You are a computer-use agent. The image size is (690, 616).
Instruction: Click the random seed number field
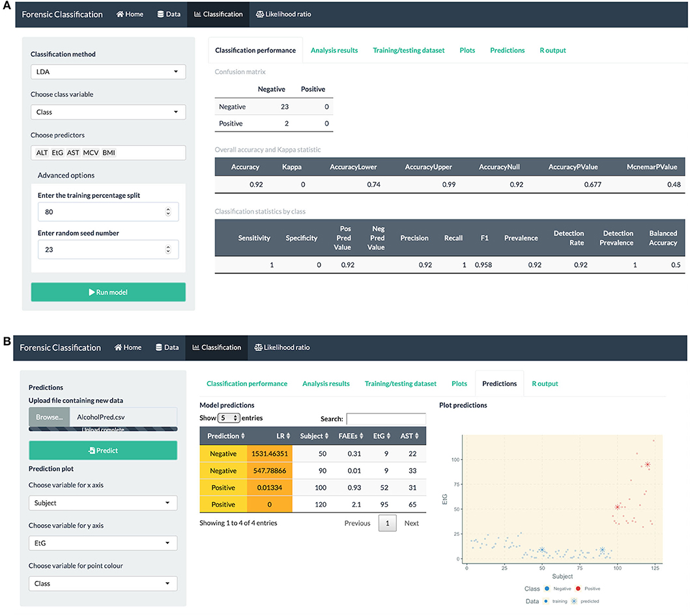(108, 249)
